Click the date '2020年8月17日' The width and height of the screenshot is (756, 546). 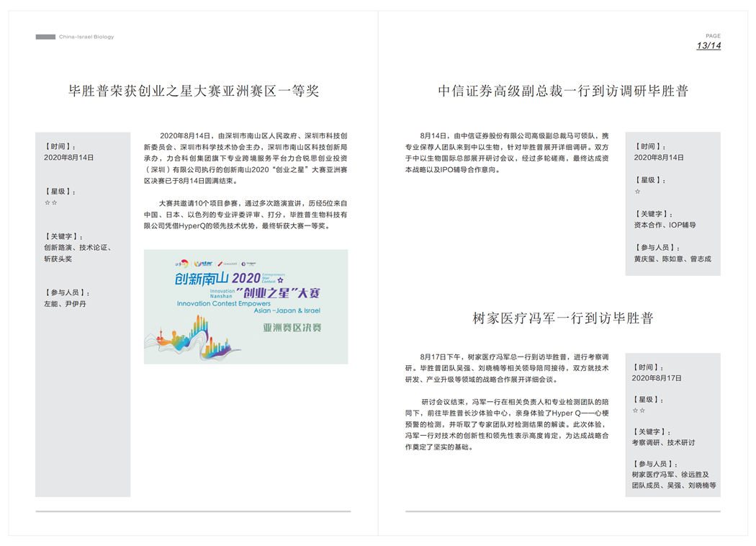coord(657,378)
